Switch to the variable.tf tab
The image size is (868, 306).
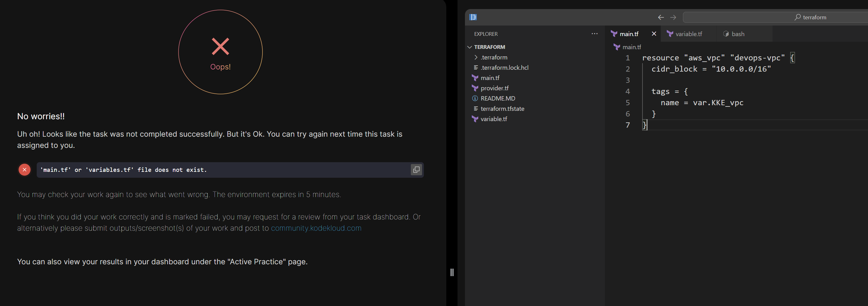click(689, 34)
